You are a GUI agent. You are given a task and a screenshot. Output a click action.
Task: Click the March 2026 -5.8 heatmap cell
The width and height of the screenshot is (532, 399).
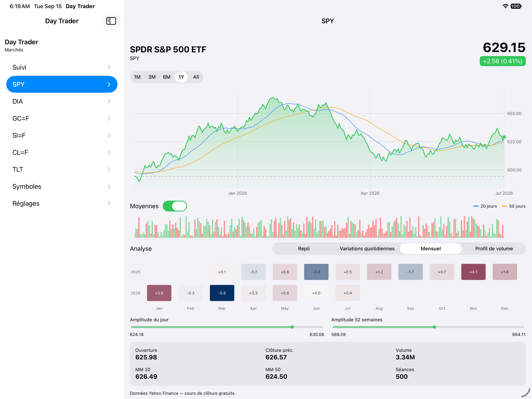222,293
